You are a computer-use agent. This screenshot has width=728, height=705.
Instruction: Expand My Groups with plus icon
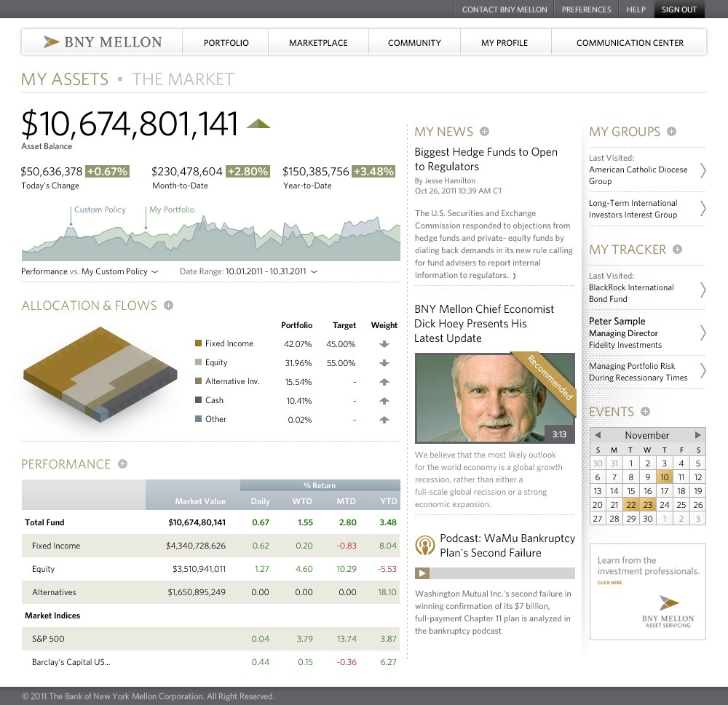pyautogui.click(x=671, y=132)
